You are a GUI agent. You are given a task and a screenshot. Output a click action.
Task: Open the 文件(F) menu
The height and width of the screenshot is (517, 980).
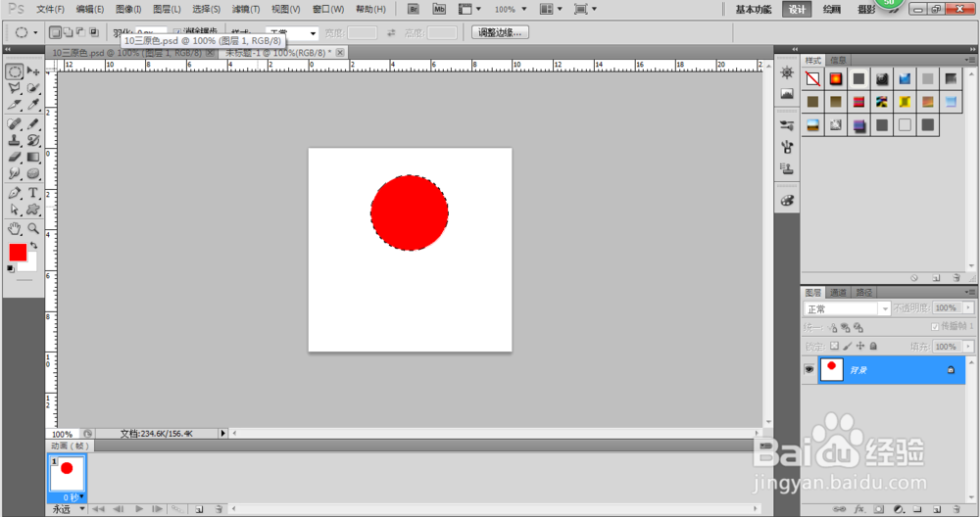(x=50, y=10)
